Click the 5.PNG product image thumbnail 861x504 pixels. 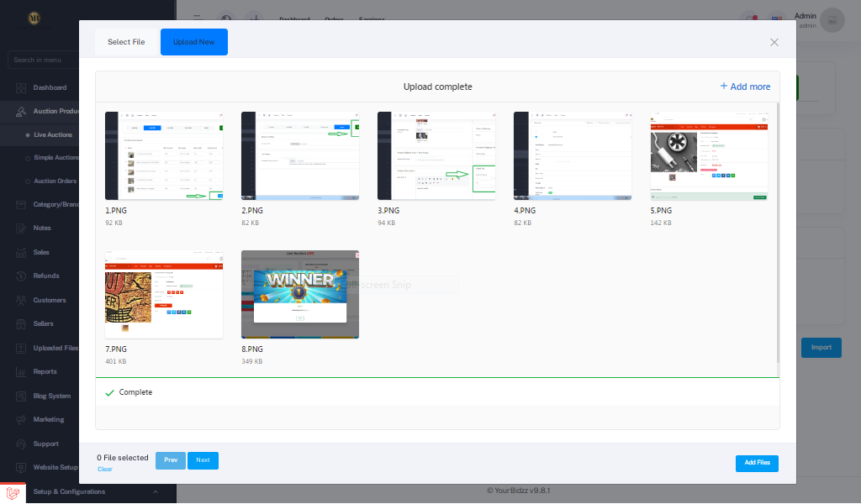coord(709,155)
